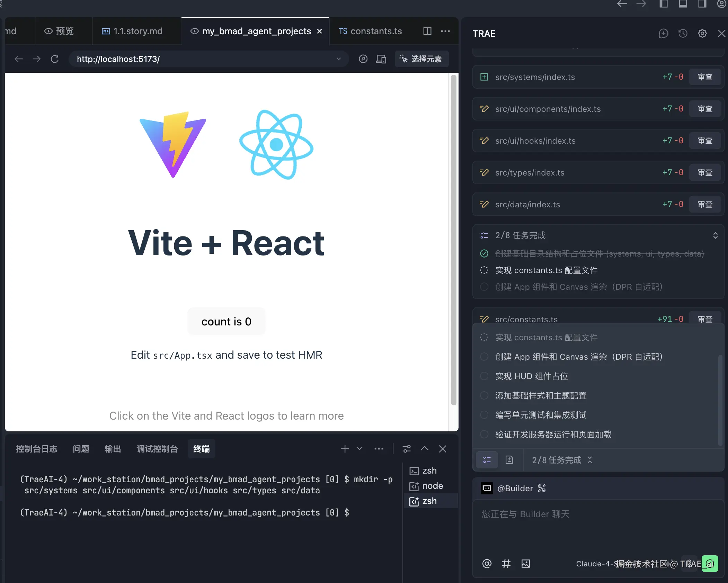Open the 问题 panel tab
The image size is (728, 583).
[x=81, y=449]
